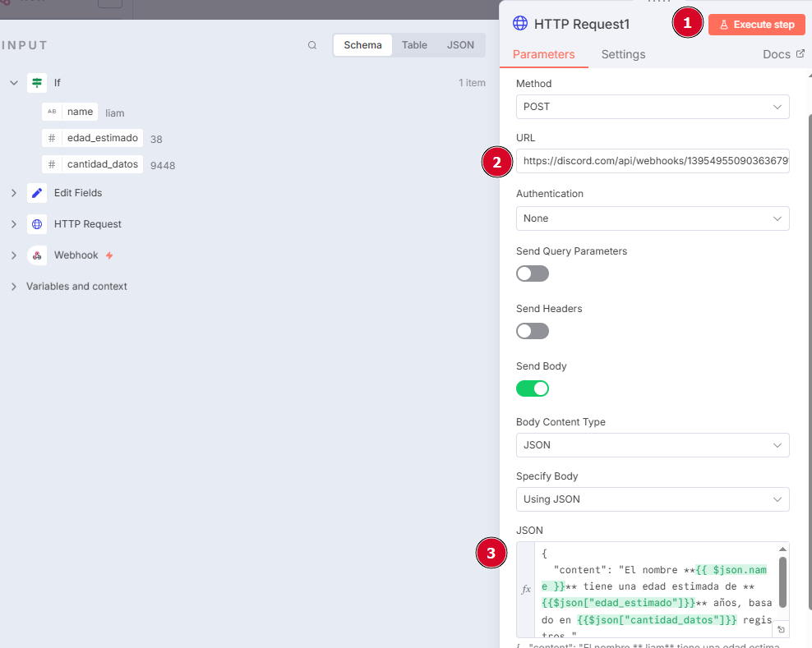Collapse the If node in the input tree
Screen dimensions: 812x648
(14, 83)
